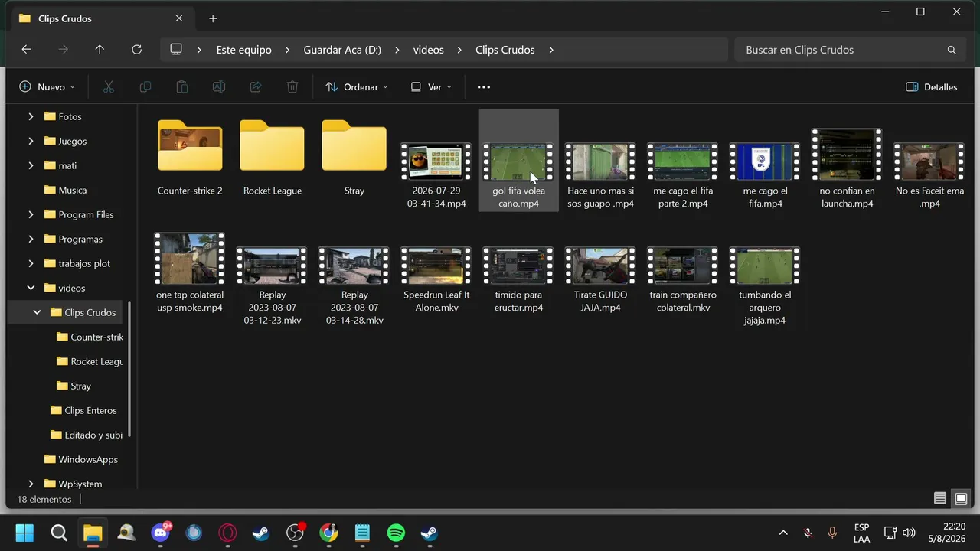The image size is (980, 551).
Task: Open the Windows Start menu
Action: (24, 533)
